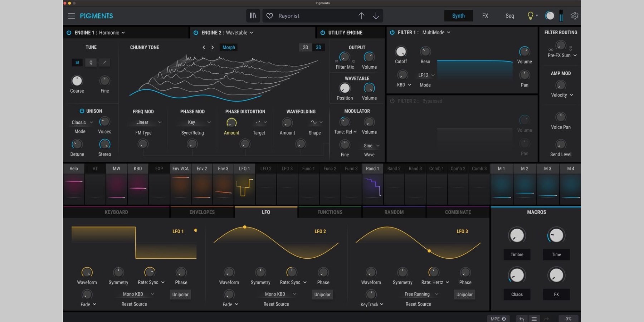Click the Chaos macro label
Viewport: 644px width, 322px height.
tap(517, 294)
